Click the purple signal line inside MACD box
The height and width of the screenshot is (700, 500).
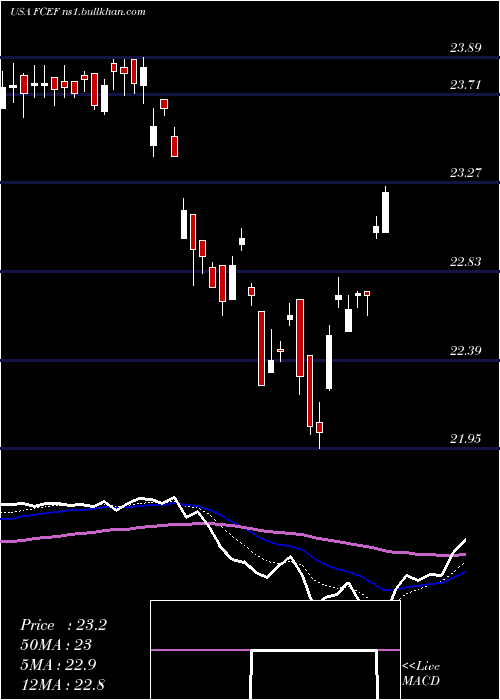[275, 650]
